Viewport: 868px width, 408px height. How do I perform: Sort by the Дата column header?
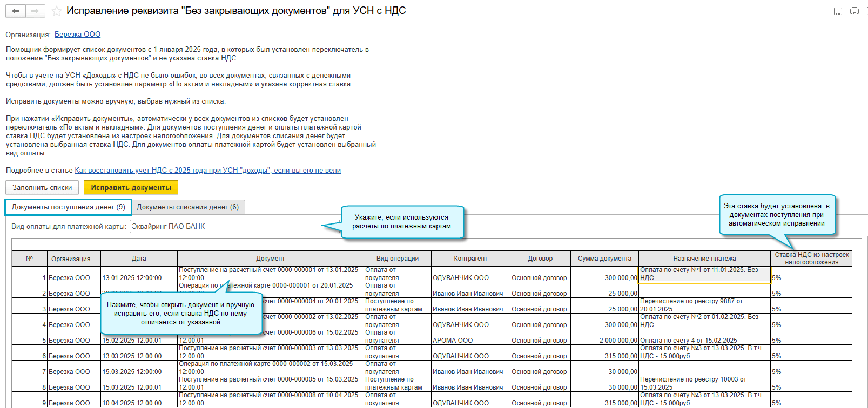click(x=139, y=259)
